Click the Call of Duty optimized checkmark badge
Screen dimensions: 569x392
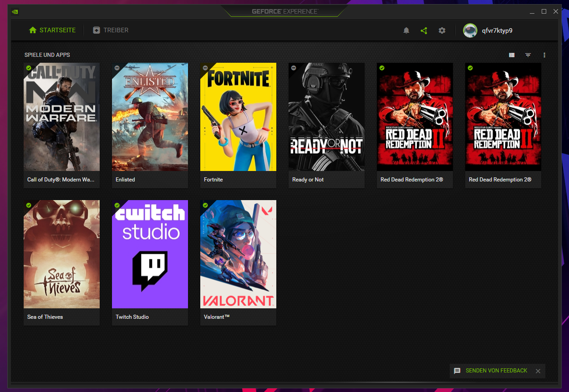coord(29,68)
